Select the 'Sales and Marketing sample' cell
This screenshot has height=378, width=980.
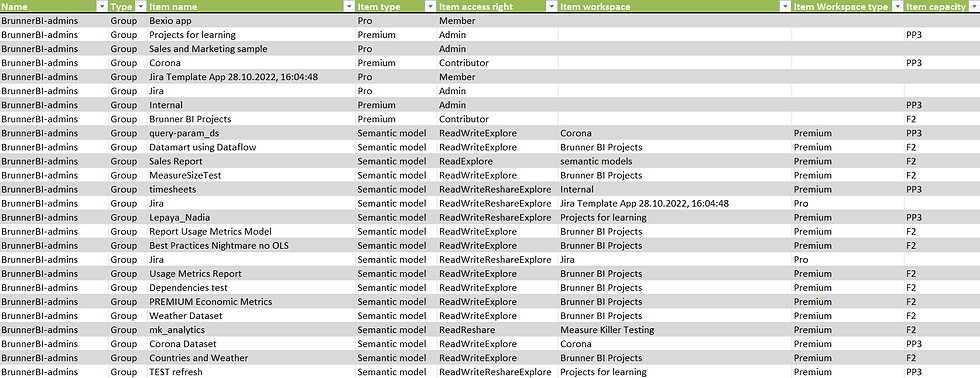coord(251,49)
